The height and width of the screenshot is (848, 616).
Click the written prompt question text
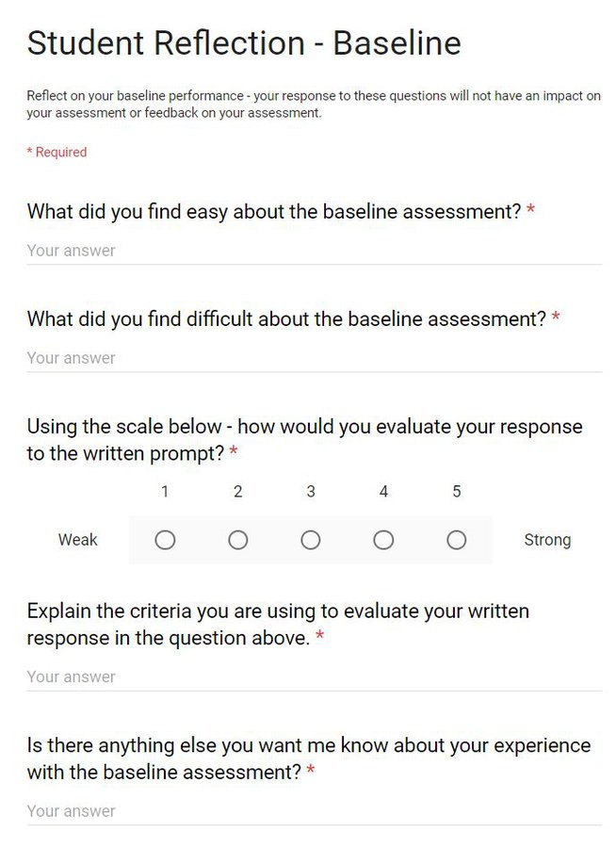(303, 439)
